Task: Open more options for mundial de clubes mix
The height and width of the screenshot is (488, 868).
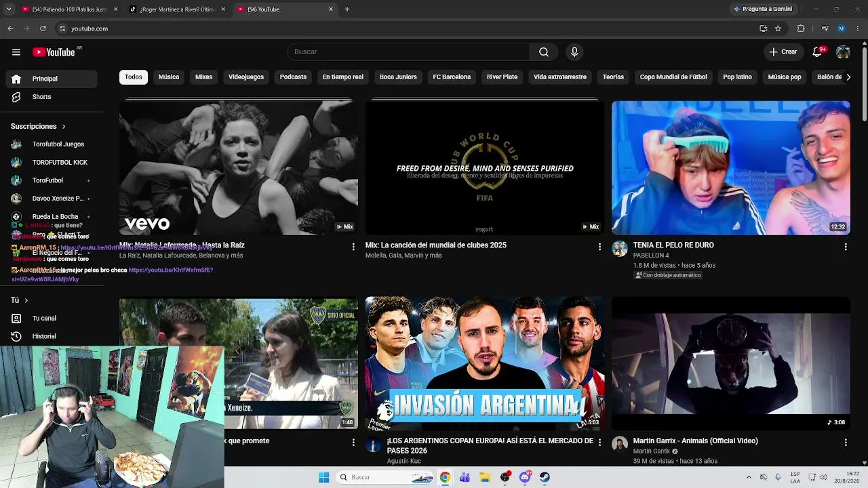Action: point(599,247)
